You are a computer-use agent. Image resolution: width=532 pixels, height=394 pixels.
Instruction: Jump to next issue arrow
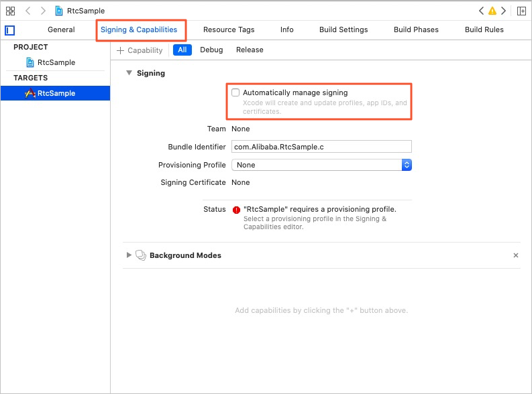(504, 11)
